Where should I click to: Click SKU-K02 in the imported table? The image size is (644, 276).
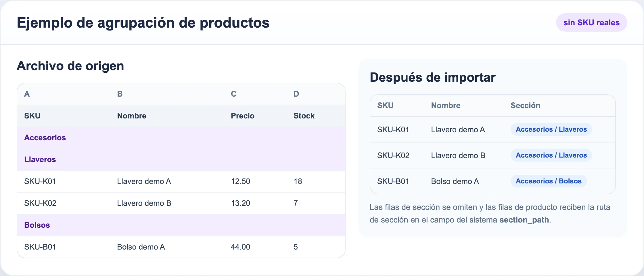click(x=393, y=156)
